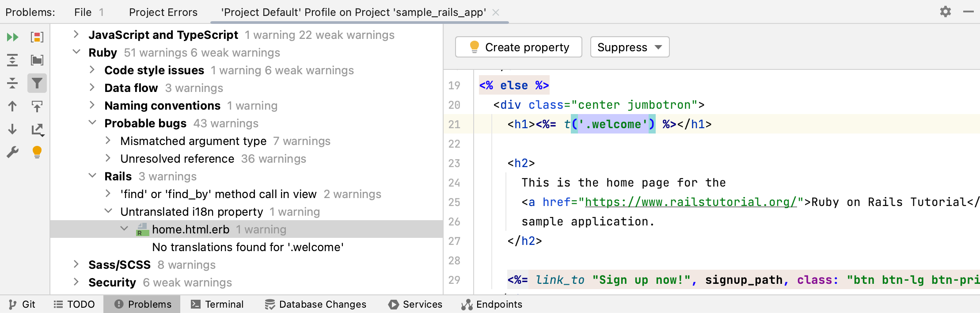Open inspection settings wrench icon
Screen dimensions: 980x313
[x=12, y=152]
